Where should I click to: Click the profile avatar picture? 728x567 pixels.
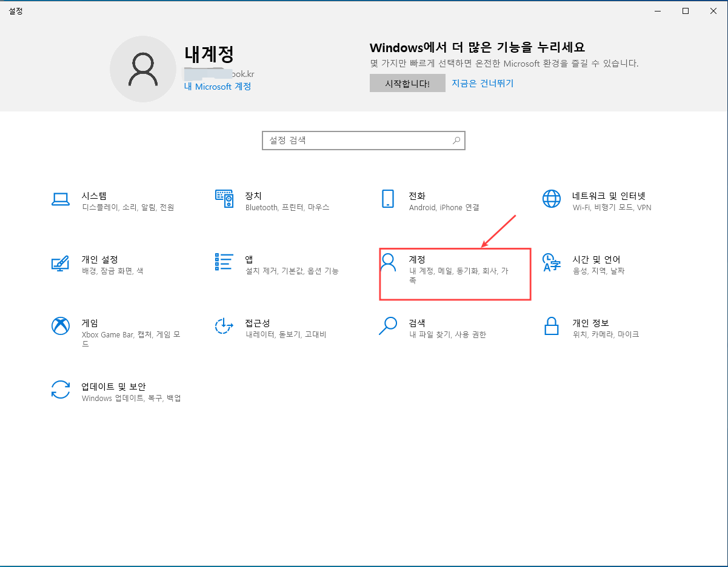[143, 69]
